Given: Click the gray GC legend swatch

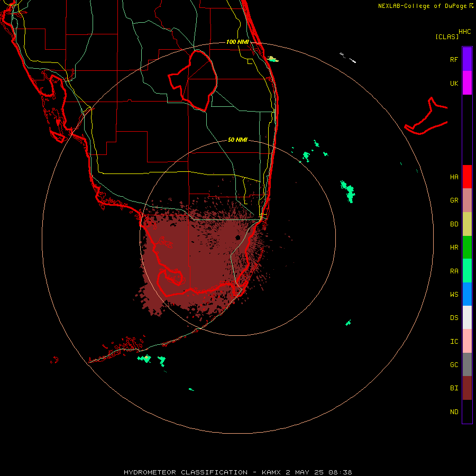Looking at the screenshot, I should tap(467, 364).
